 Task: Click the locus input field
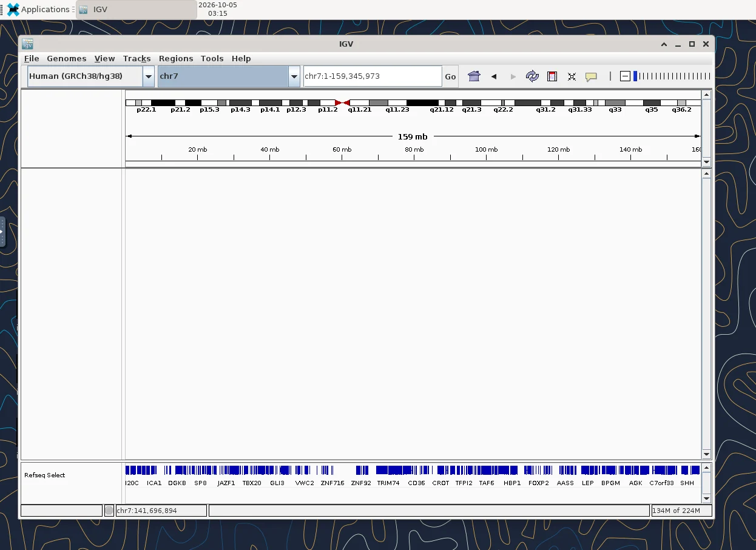pyautogui.click(x=373, y=76)
